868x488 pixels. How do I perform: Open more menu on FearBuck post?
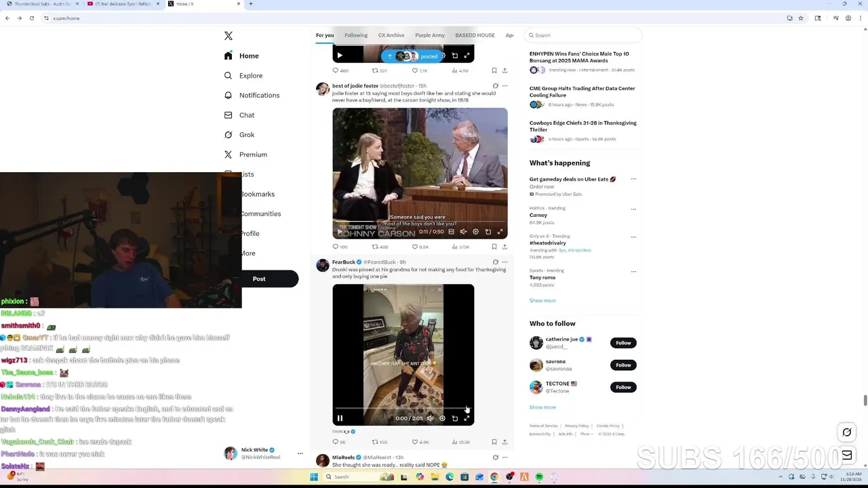tap(505, 262)
